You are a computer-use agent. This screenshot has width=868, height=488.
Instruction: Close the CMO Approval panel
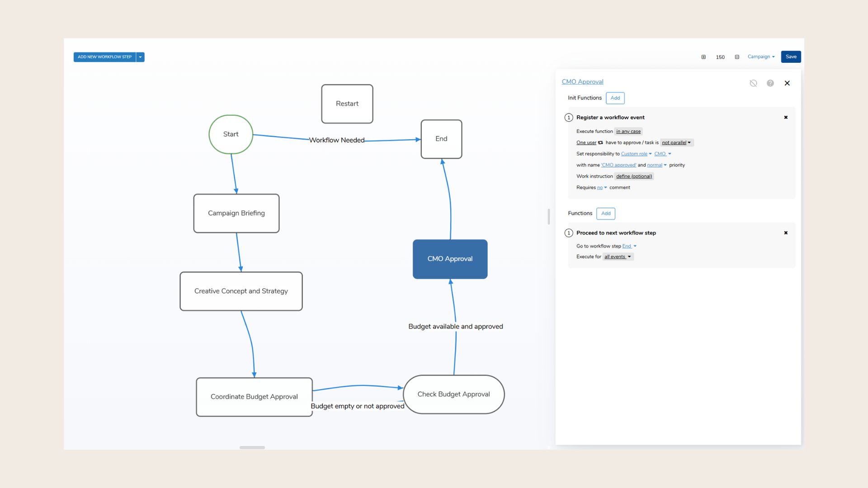coord(788,83)
